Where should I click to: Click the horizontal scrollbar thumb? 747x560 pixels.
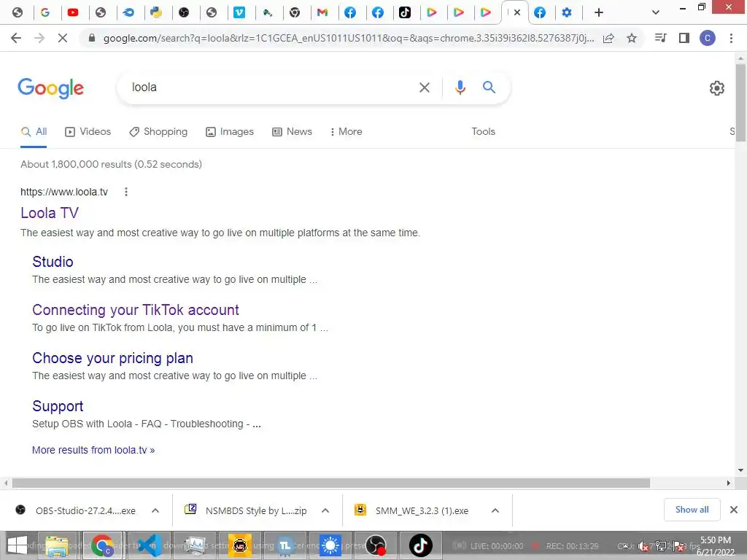click(331, 483)
